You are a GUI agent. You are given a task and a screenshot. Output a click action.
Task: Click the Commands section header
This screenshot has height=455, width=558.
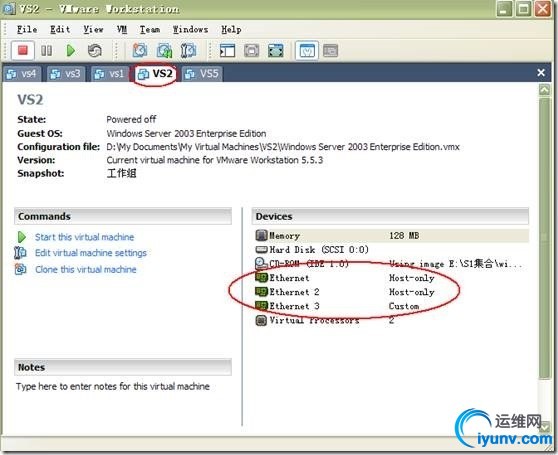[123, 216]
